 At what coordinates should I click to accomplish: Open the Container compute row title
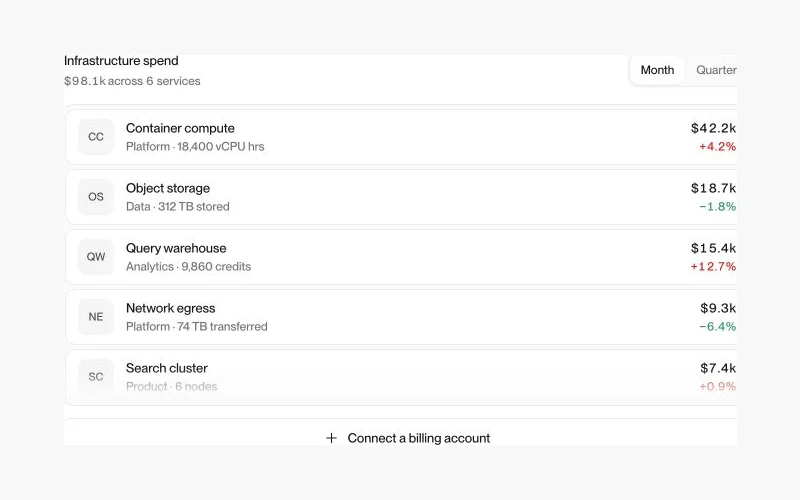tap(180, 128)
